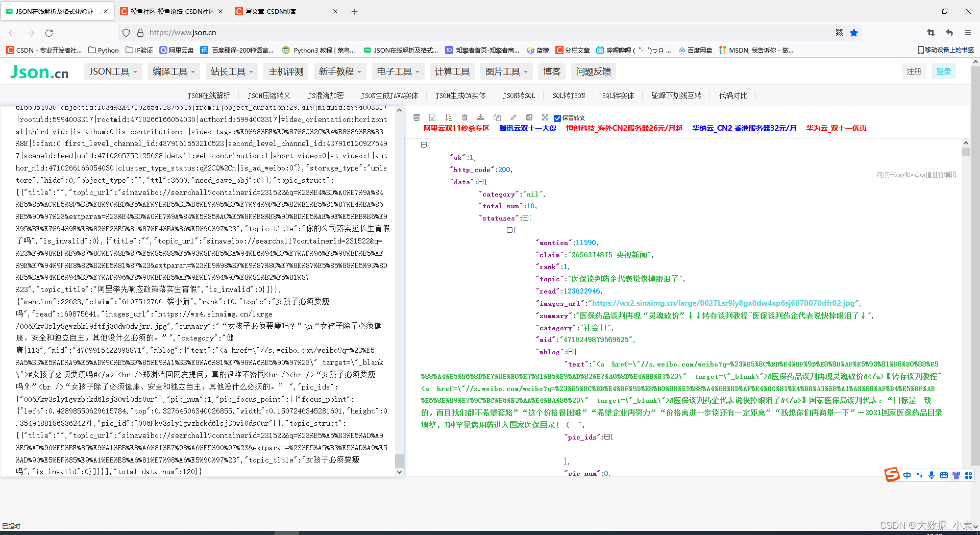This screenshot has width=980, height=535.
Task: Click the browser screenshot crop icon
Action: coord(931,33)
